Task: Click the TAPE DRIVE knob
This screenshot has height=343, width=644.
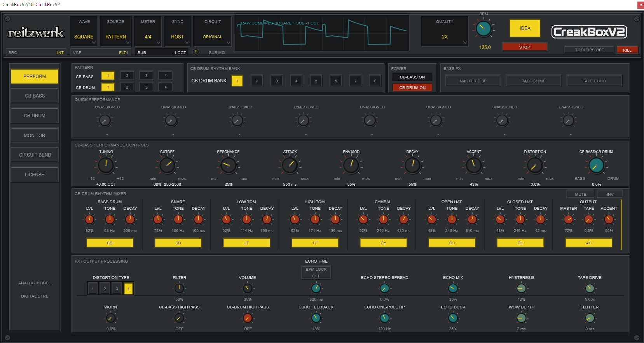Action: [590, 288]
